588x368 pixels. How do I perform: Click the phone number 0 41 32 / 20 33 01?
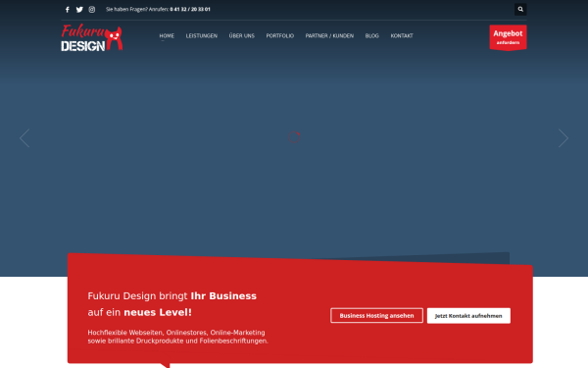coord(190,10)
